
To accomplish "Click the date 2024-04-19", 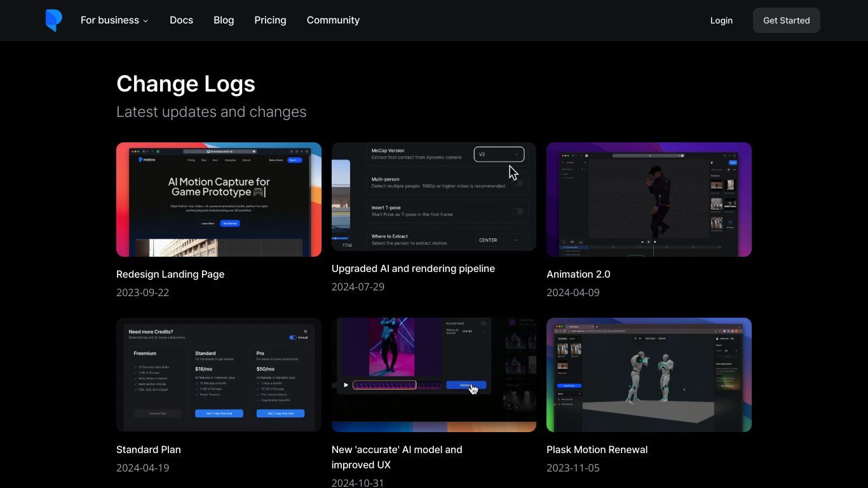I will 142,468.
